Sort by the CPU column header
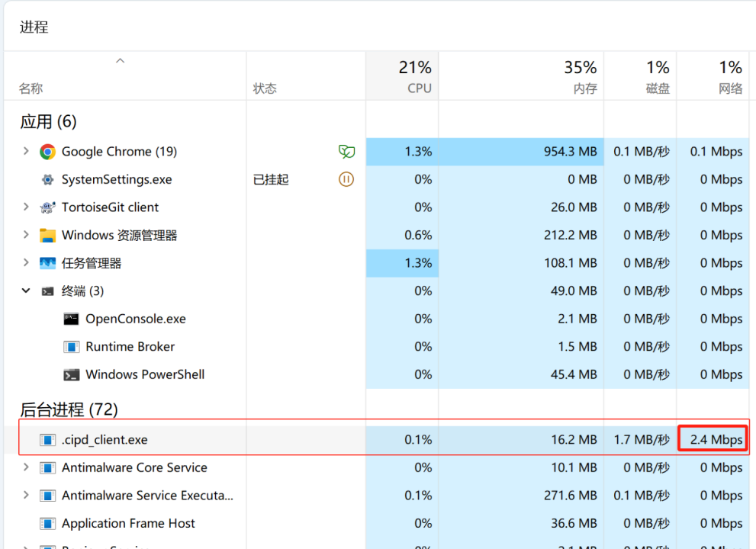This screenshot has width=756, height=549. point(402,75)
